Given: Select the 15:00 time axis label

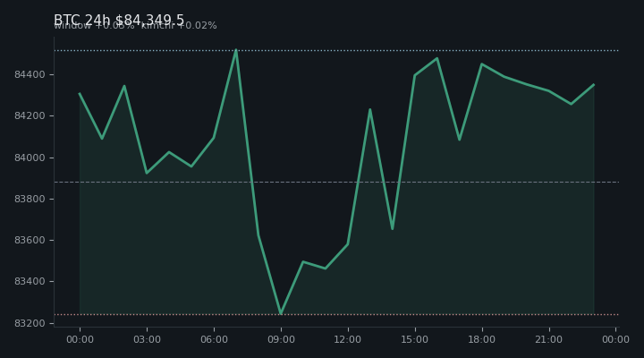Looking at the screenshot, I should click(x=415, y=339).
